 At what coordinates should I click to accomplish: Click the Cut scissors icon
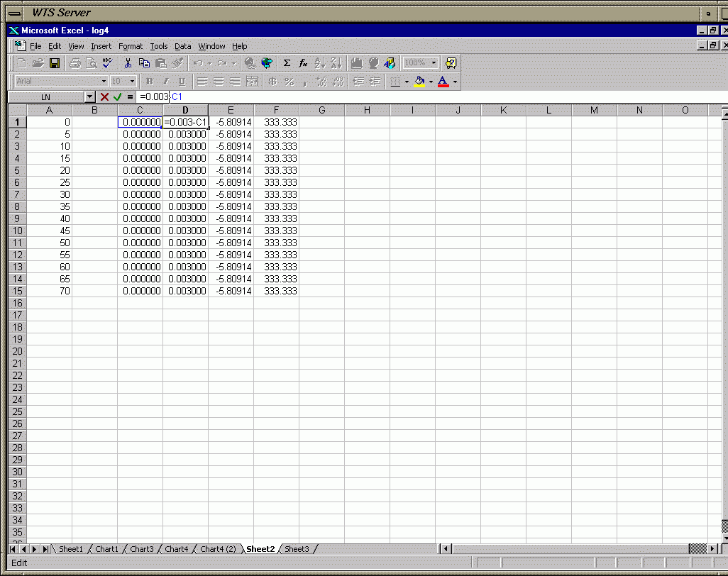coord(128,63)
